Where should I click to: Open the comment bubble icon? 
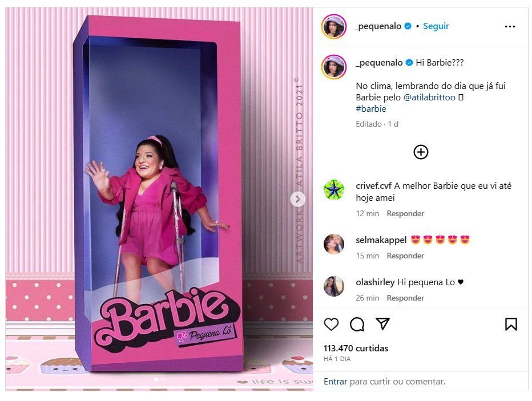coord(357,325)
